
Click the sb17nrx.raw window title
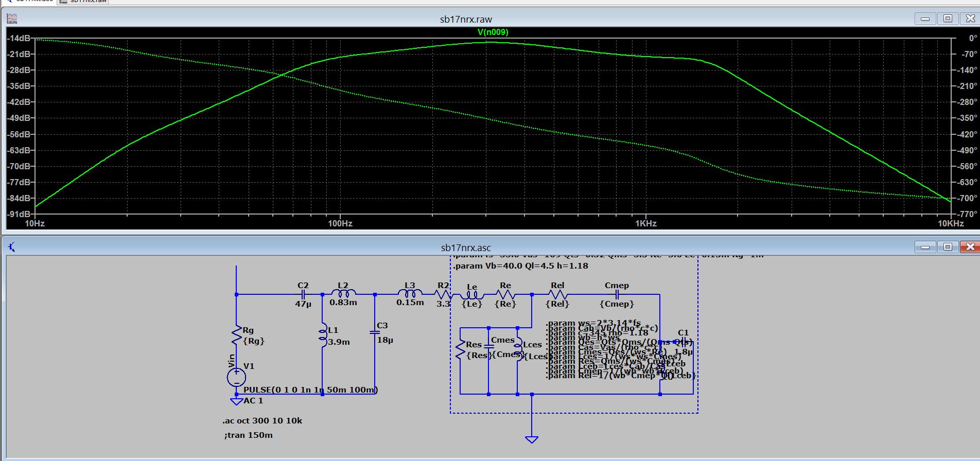466,20
